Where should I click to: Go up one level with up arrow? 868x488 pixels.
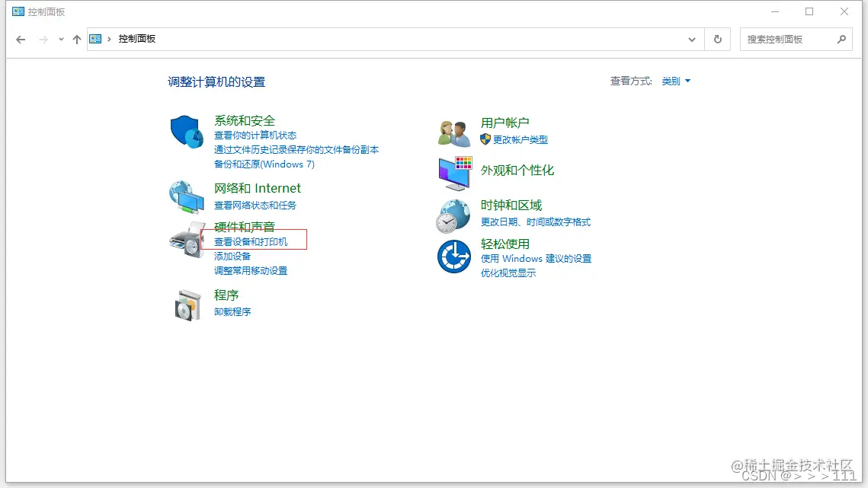pyautogui.click(x=77, y=40)
